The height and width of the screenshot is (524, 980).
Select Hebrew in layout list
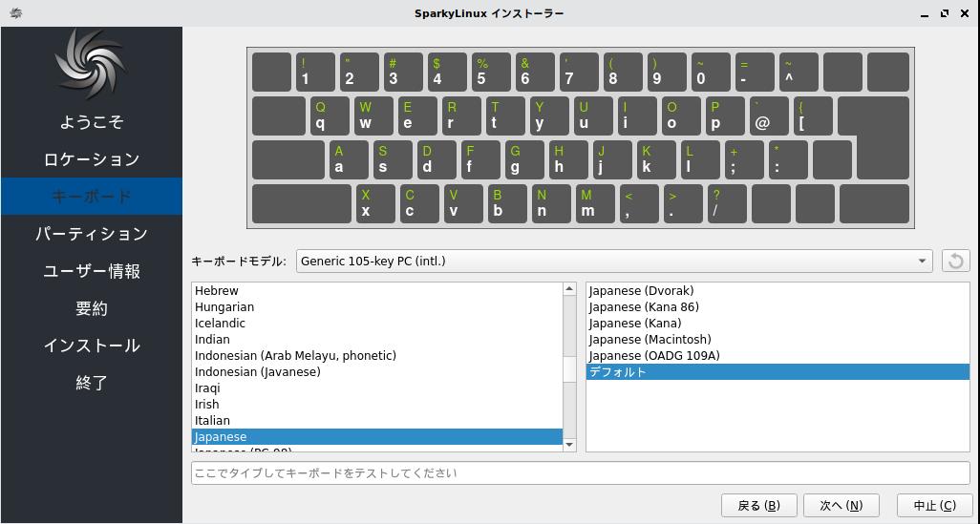[x=377, y=290]
